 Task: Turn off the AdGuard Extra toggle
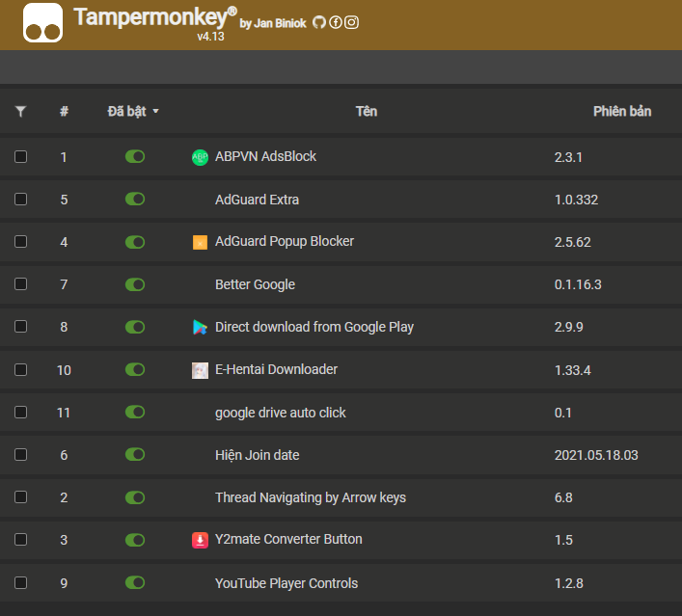click(x=135, y=200)
